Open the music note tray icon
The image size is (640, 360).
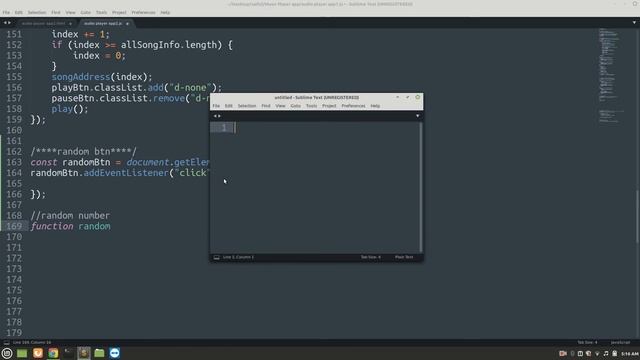606,353
